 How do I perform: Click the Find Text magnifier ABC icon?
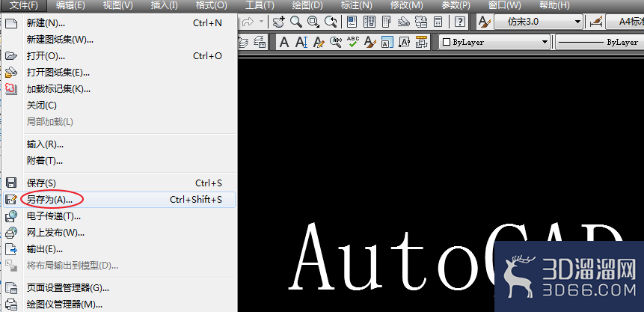point(336,42)
